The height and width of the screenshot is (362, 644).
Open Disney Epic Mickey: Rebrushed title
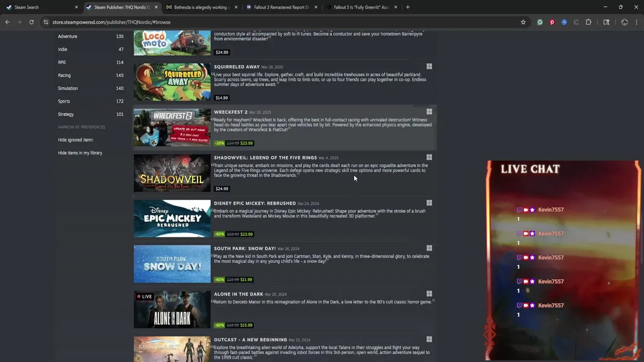[x=255, y=203]
